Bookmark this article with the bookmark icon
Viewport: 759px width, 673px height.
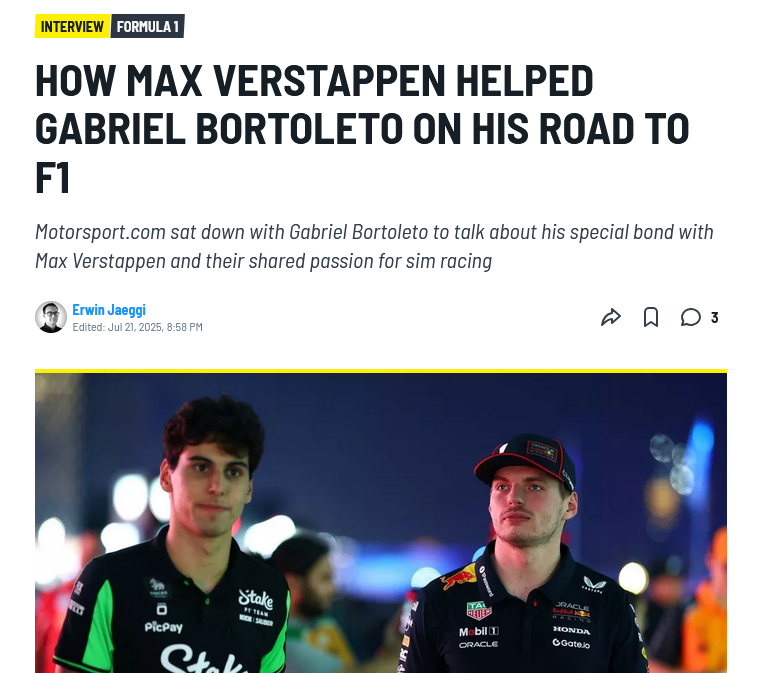coord(651,318)
